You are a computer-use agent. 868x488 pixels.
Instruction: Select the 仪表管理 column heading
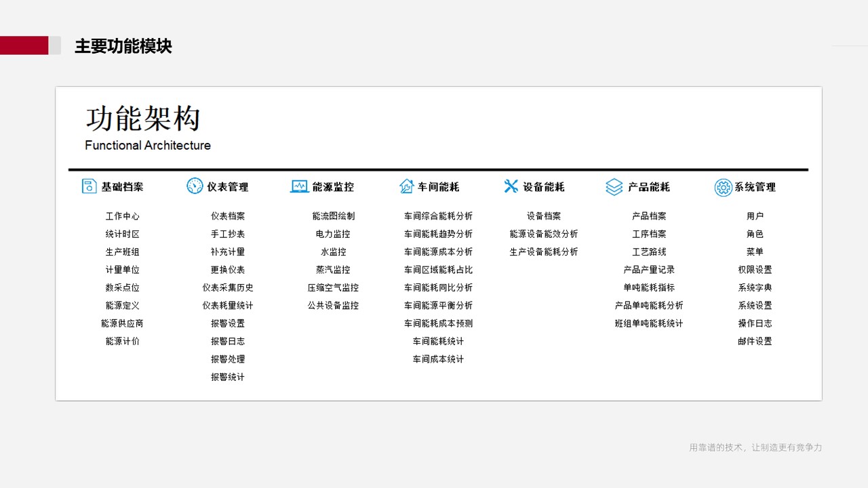click(x=228, y=187)
